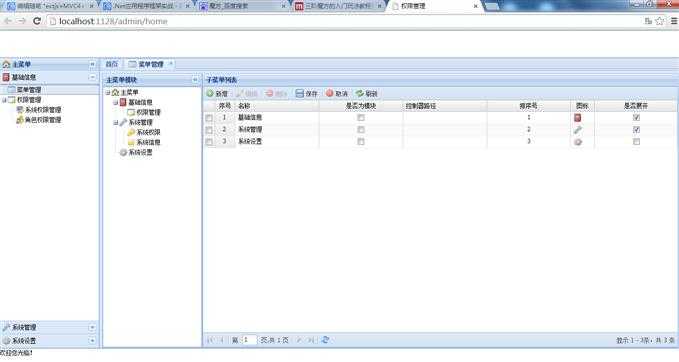Bookmark page with the star icon
This screenshot has width=679, height=362.
click(660, 21)
